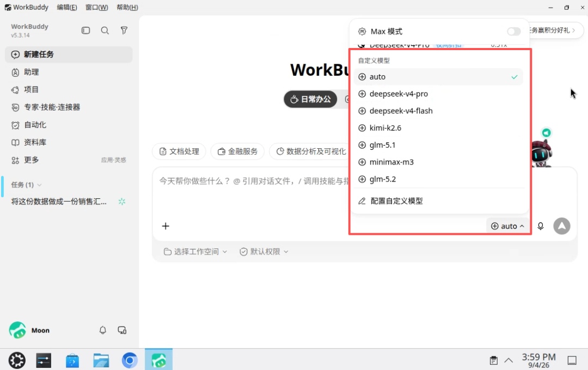
Task: Collapse the auto model dropdown
Action: click(508, 226)
